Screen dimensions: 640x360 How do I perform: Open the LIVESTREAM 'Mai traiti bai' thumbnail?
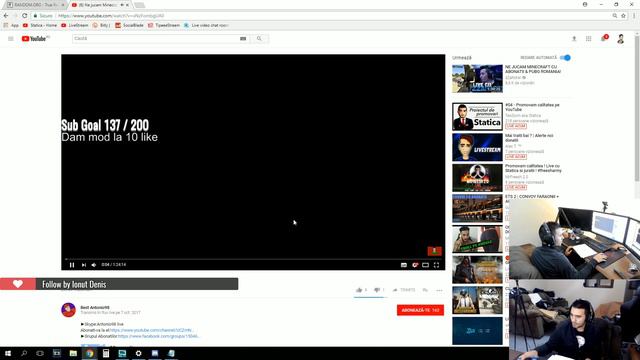tap(477, 147)
